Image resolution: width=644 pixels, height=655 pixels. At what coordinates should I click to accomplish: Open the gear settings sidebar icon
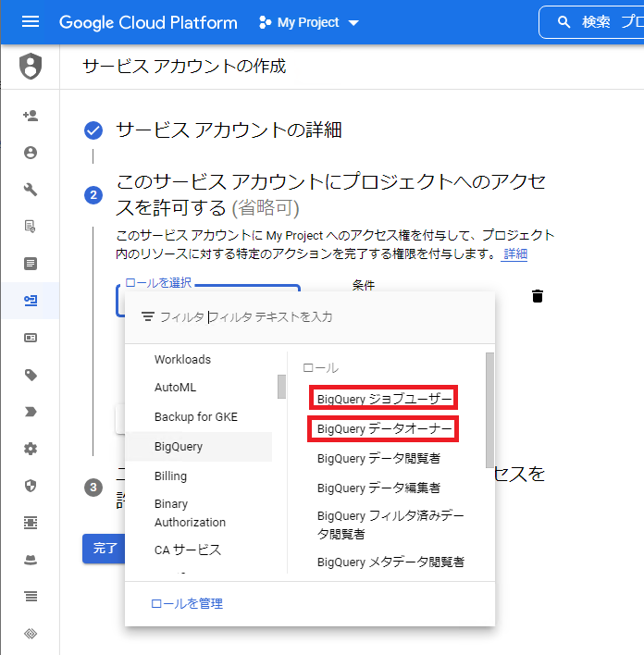[31, 449]
